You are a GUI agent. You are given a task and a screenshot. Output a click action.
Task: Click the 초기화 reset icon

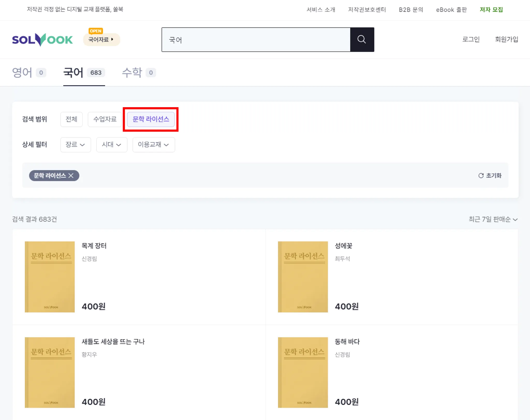pyautogui.click(x=481, y=176)
